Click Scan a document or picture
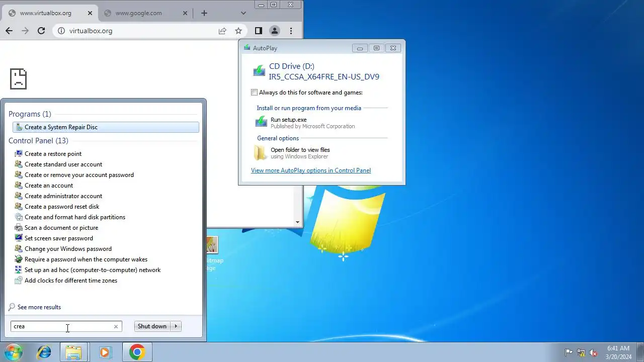This screenshot has width=644, height=362. [61, 228]
